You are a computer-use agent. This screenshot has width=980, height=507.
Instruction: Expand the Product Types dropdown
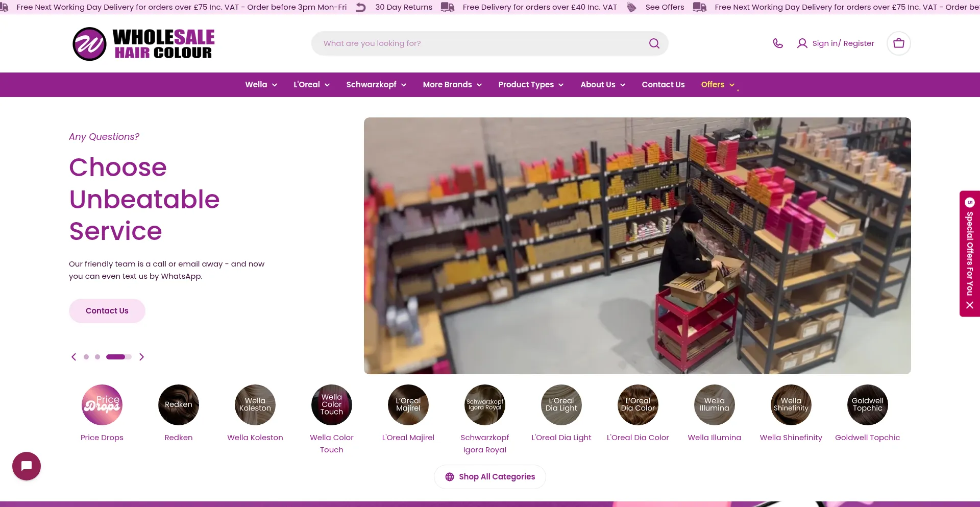pyautogui.click(x=531, y=85)
